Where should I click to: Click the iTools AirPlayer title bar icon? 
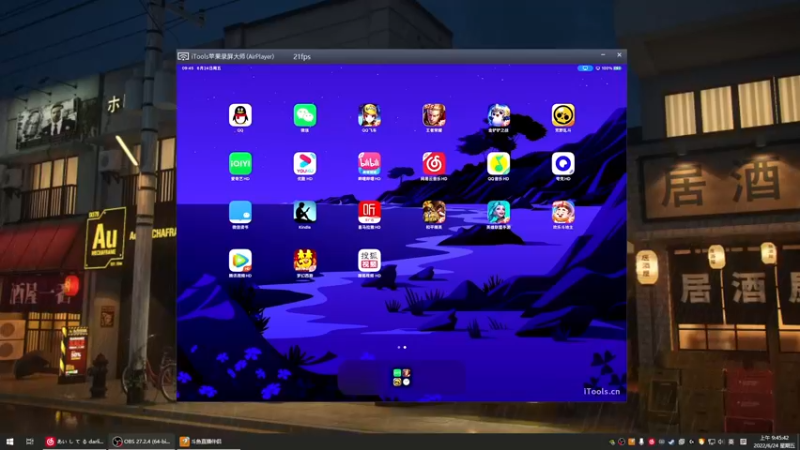[x=183, y=56]
